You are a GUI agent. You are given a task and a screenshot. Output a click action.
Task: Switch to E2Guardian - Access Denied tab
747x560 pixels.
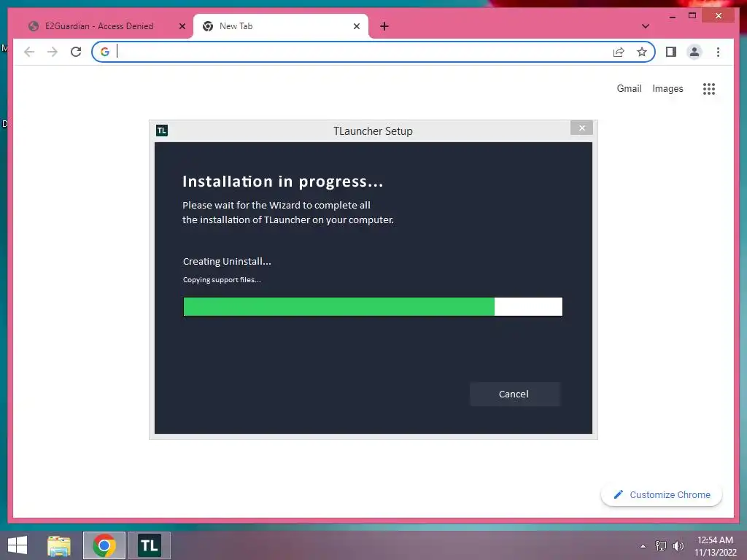pos(99,26)
